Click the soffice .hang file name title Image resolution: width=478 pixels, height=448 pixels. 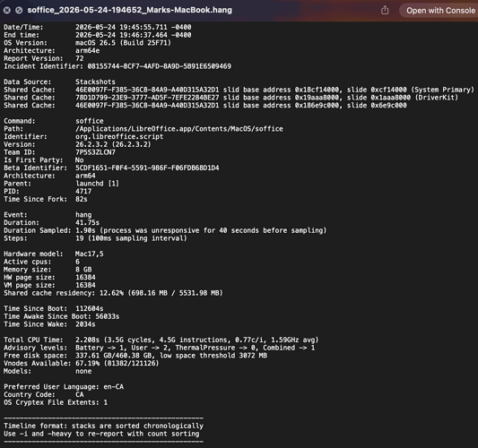point(129,10)
